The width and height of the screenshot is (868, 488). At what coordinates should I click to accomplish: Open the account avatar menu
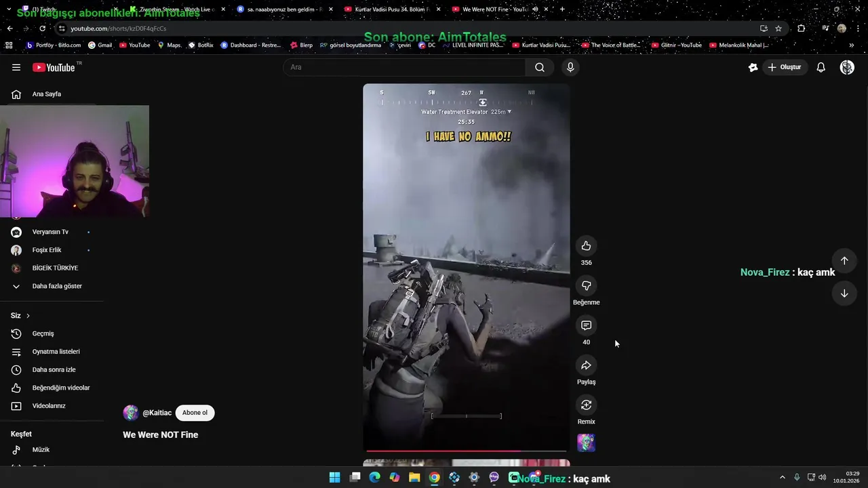point(847,67)
